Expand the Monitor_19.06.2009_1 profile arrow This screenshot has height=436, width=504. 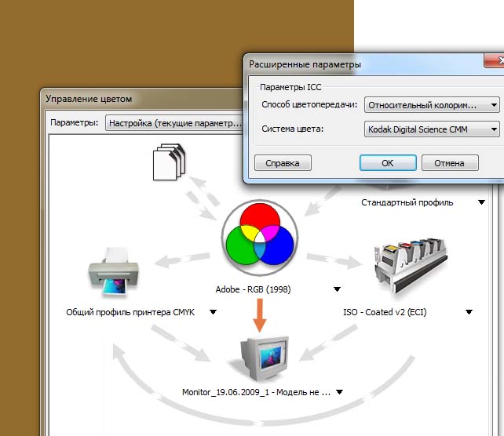point(339,391)
